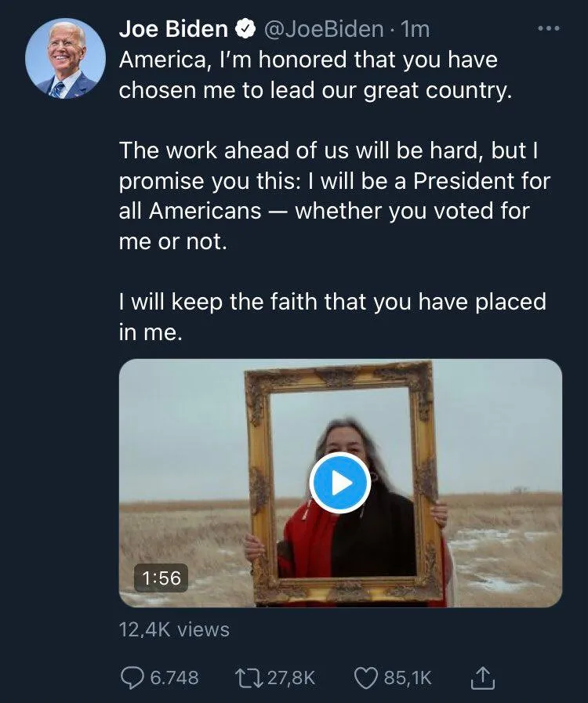Click the reply speech bubble icon
Screen dimensions: 588x703
pos(133,677)
